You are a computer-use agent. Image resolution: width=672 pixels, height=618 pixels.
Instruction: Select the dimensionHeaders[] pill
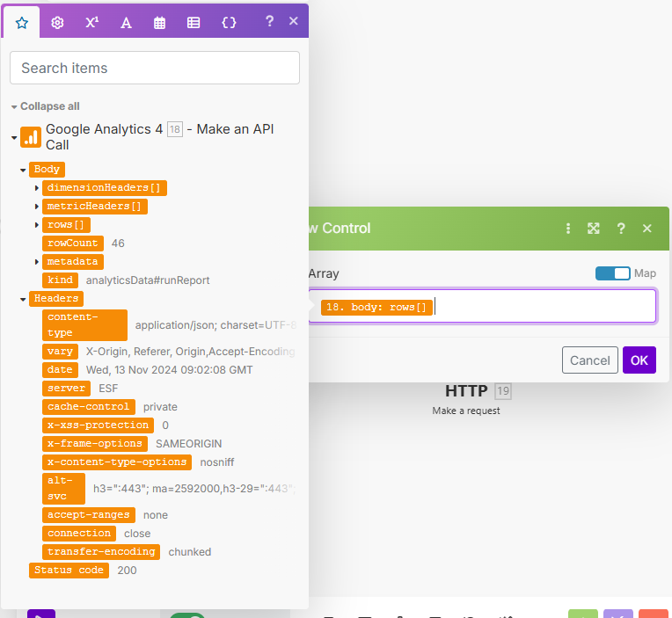click(x=104, y=187)
